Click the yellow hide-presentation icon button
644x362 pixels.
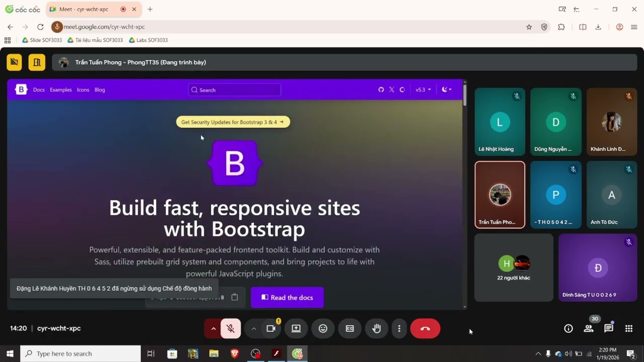click(x=14, y=62)
